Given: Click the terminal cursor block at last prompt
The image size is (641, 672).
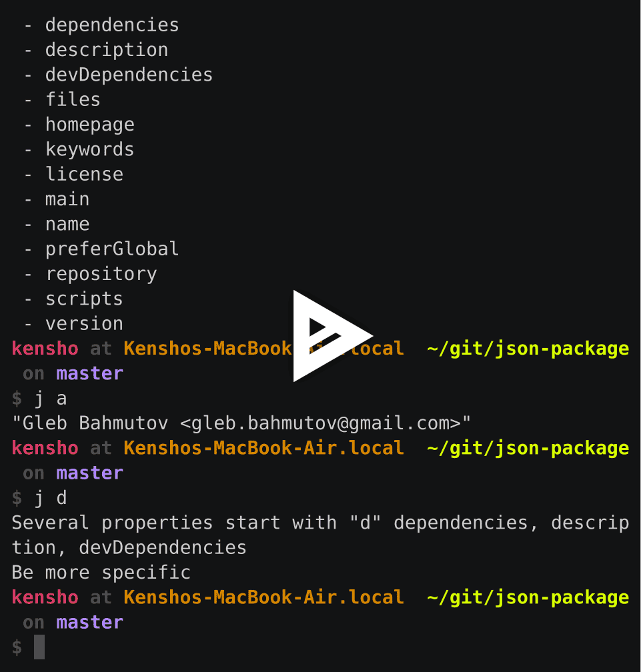Looking at the screenshot, I should click(39, 647).
